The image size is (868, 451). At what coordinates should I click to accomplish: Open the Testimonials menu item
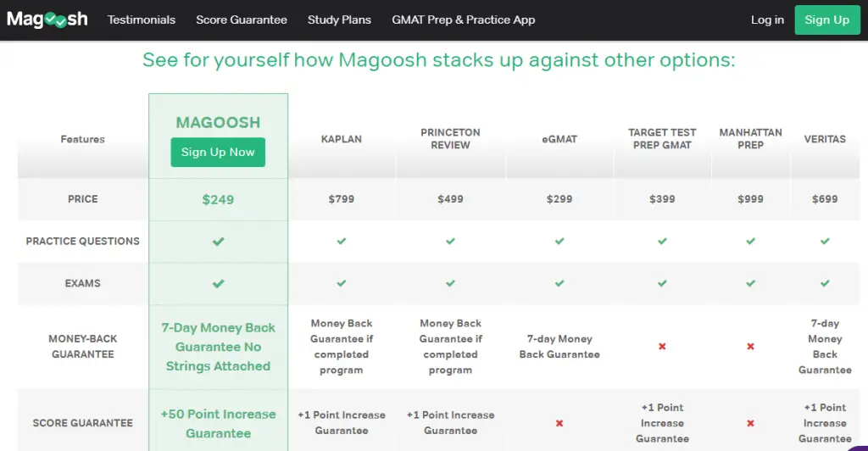(142, 19)
